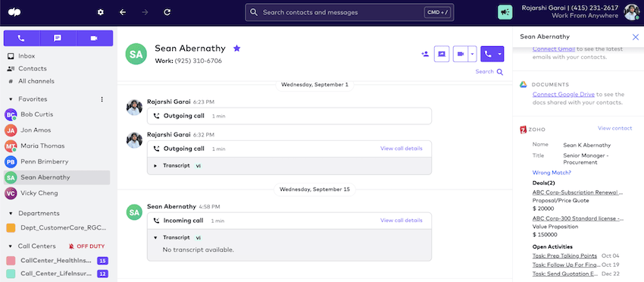Viewport: 644px width, 282px height.
Task: Open video call options dropdown arrow
Action: click(x=472, y=54)
